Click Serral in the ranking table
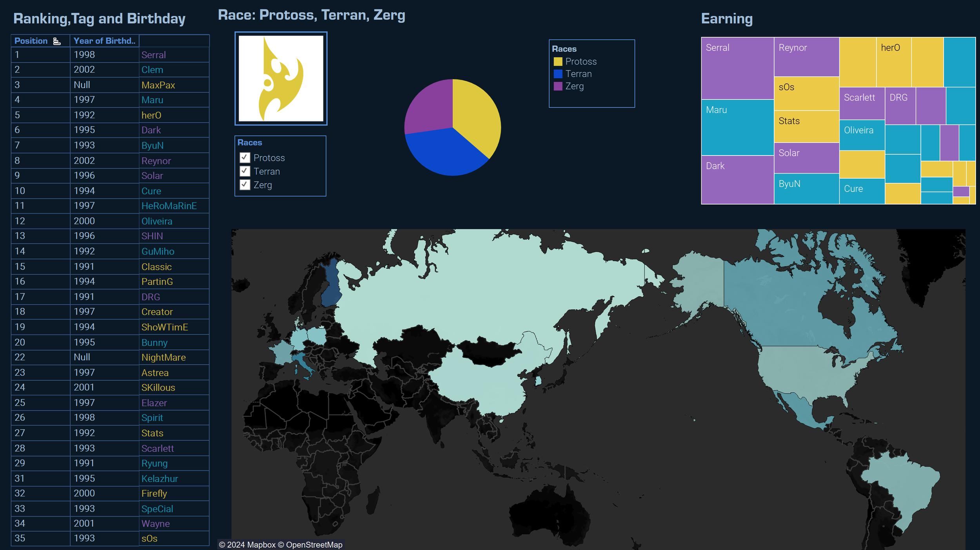 (154, 55)
